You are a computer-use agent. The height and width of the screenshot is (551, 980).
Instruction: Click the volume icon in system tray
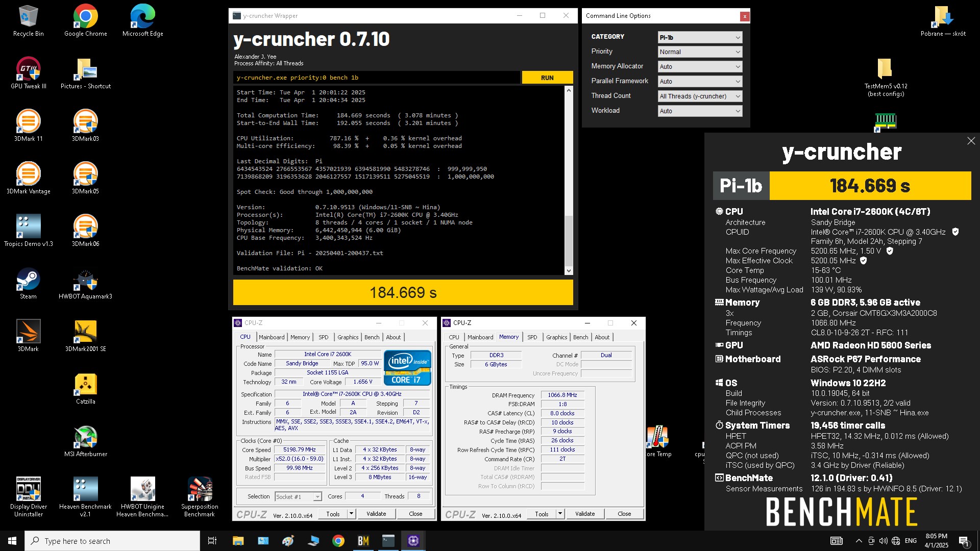(884, 541)
